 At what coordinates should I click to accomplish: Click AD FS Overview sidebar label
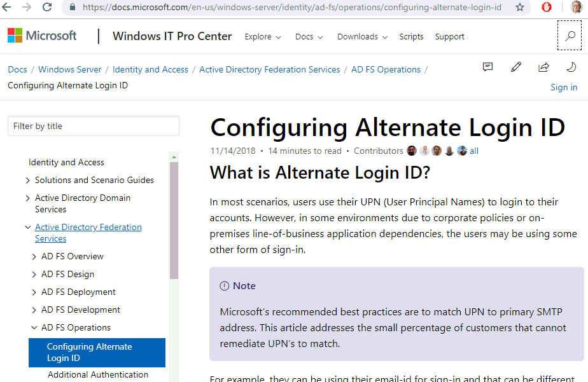[73, 257]
